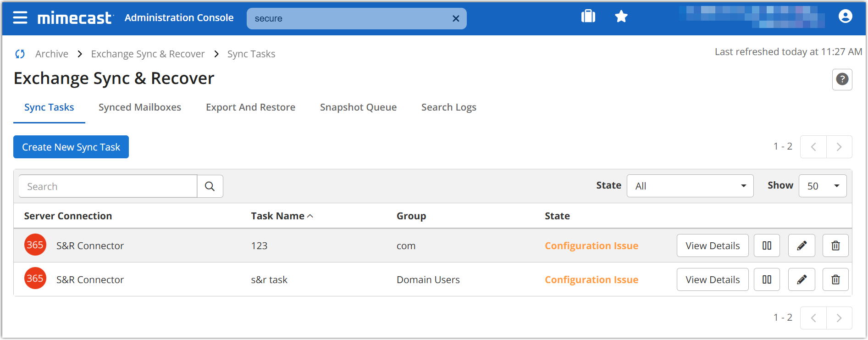Click the briefcase icon in header

click(x=588, y=17)
